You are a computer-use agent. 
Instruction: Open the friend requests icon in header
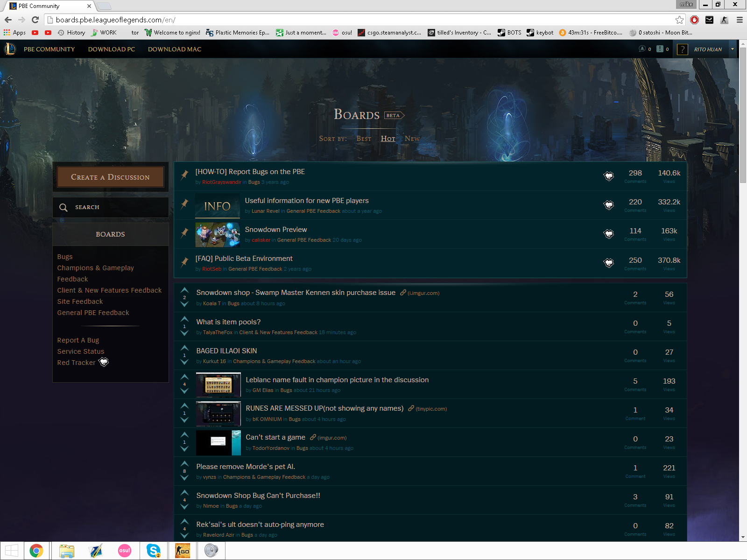pos(642,49)
